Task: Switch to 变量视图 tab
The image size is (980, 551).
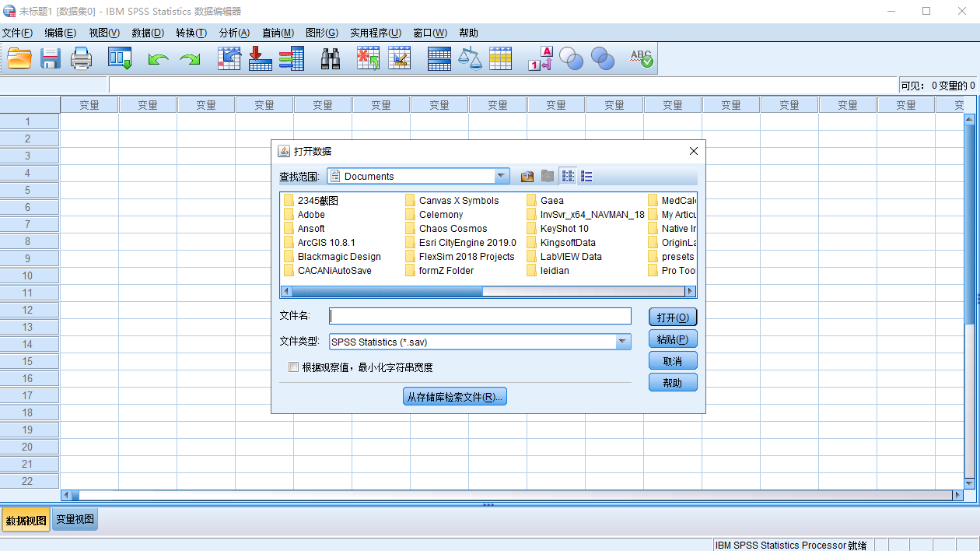Action: tap(75, 520)
